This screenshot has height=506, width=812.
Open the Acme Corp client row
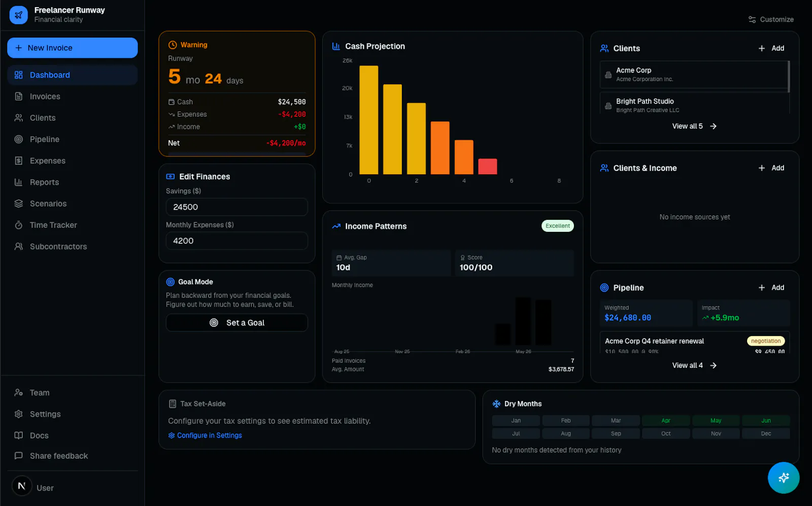(693, 75)
